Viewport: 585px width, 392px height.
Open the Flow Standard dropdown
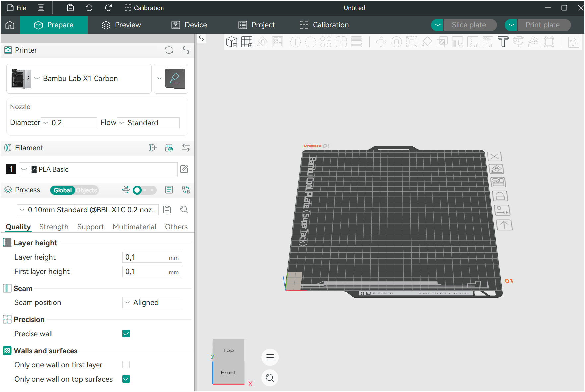pos(148,123)
